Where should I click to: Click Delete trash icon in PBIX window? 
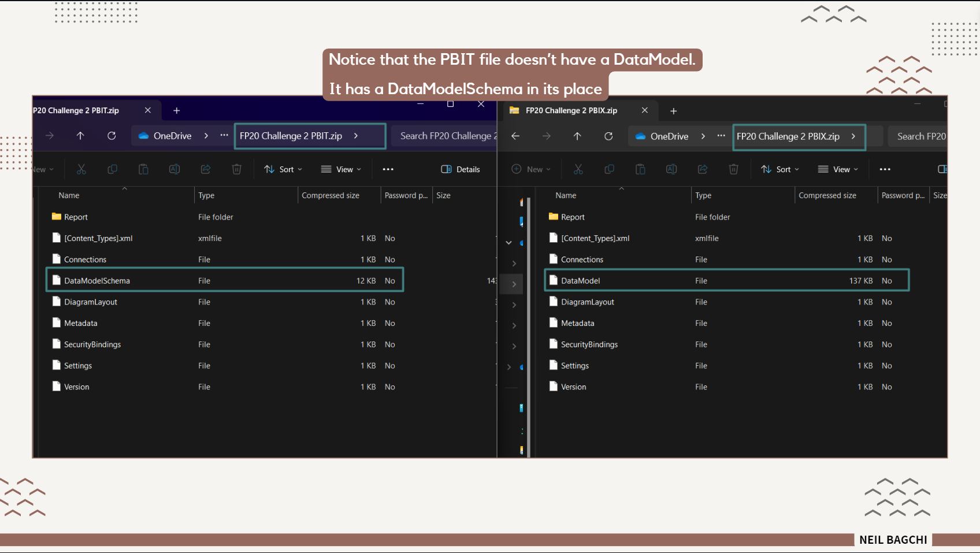[733, 169]
